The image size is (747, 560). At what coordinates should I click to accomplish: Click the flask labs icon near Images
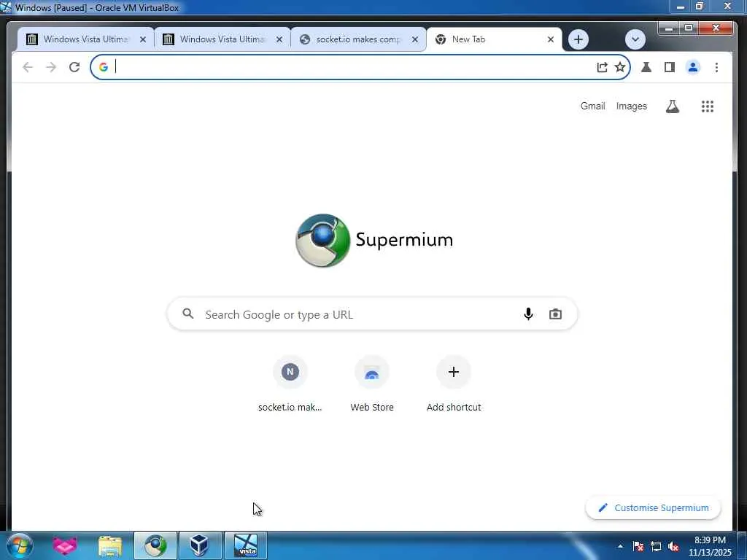[672, 106]
